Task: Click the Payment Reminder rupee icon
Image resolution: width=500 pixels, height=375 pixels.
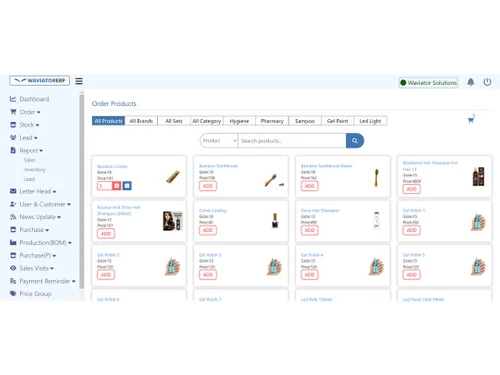Action: (x=13, y=281)
